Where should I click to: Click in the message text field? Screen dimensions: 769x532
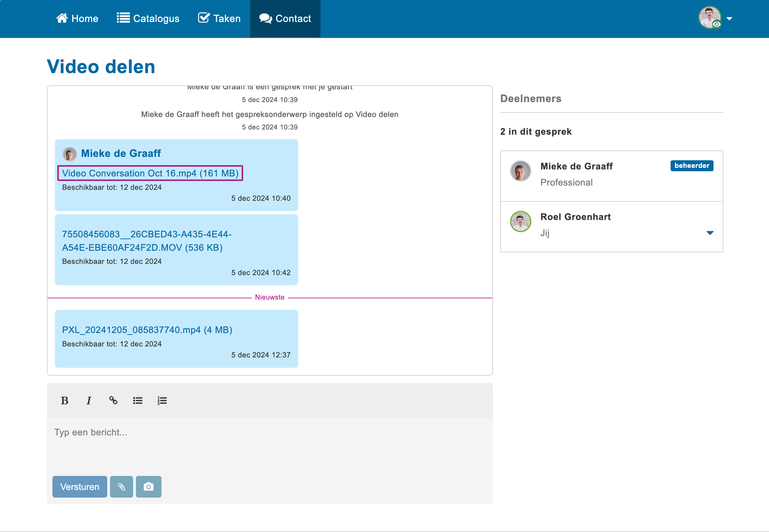[x=269, y=443]
